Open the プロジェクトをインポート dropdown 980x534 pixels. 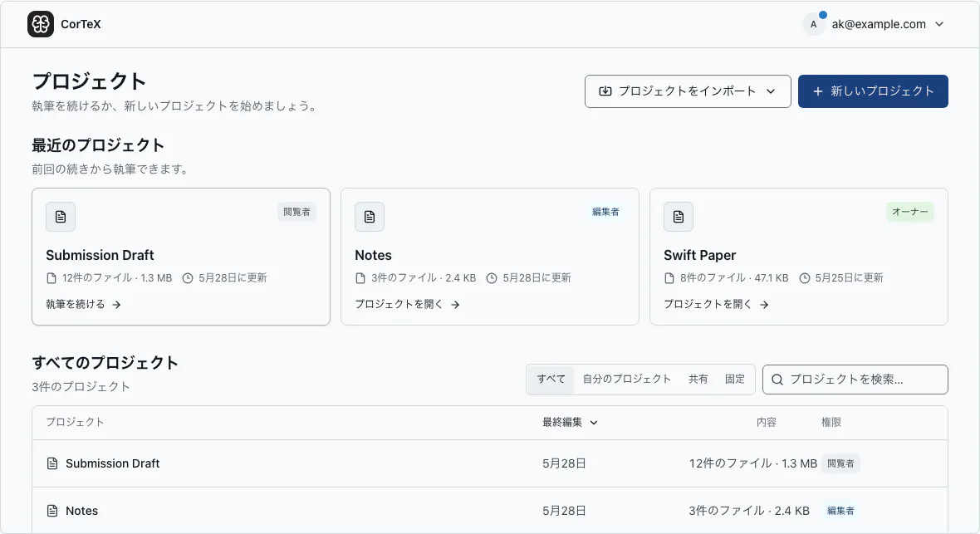pos(688,91)
